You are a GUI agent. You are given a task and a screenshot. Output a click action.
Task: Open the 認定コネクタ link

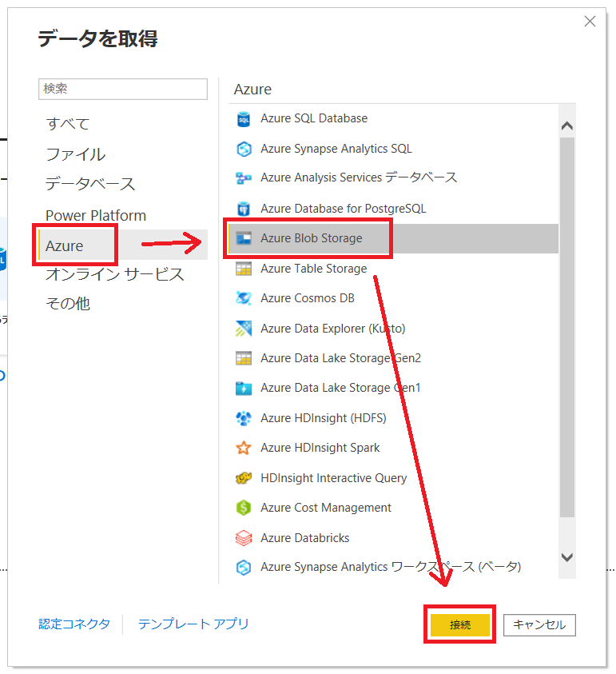(x=74, y=624)
